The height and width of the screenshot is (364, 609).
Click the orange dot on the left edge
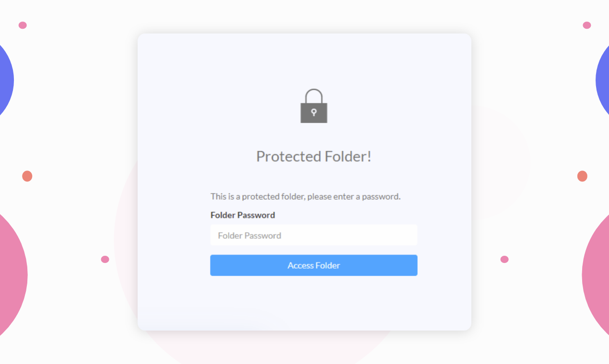tap(27, 176)
